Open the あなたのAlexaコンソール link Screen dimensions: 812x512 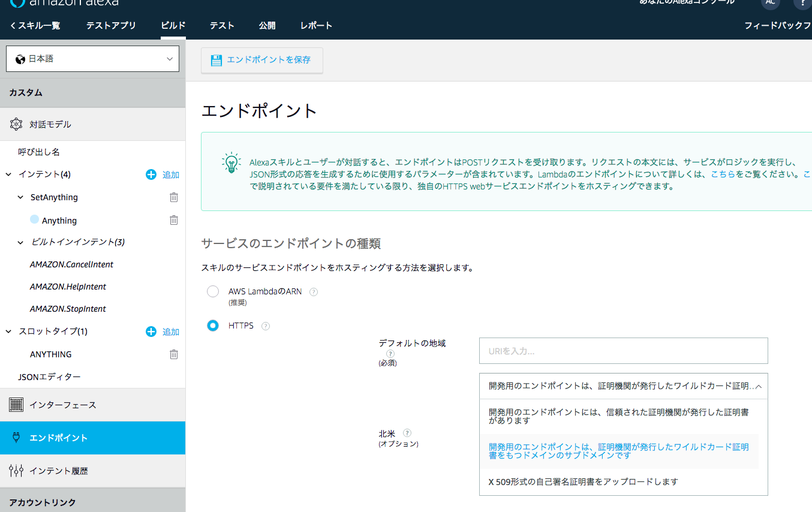[687, 2]
